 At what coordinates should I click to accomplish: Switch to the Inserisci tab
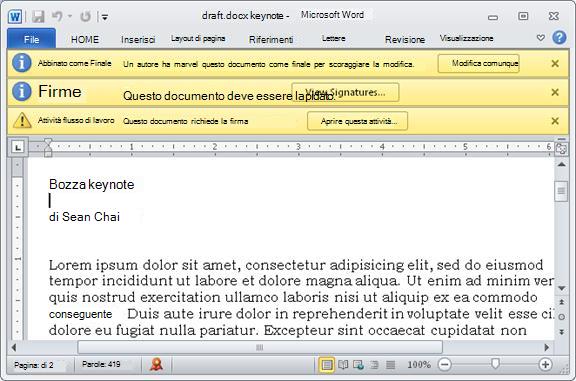[138, 40]
